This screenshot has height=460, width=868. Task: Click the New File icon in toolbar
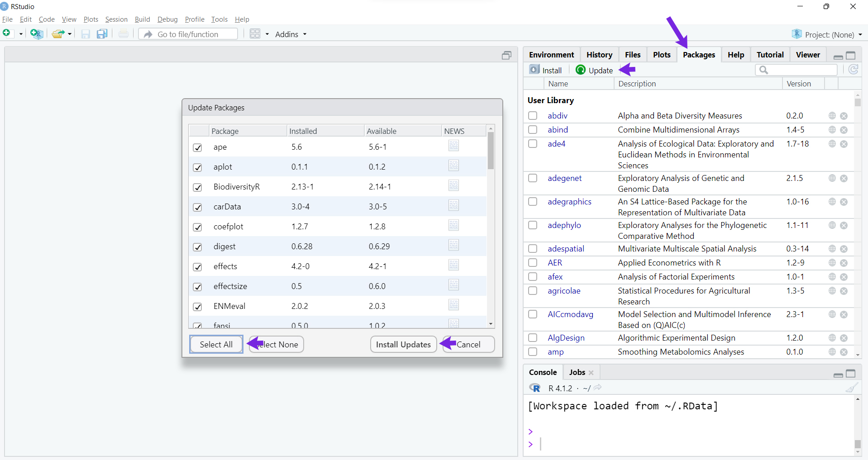7,33
